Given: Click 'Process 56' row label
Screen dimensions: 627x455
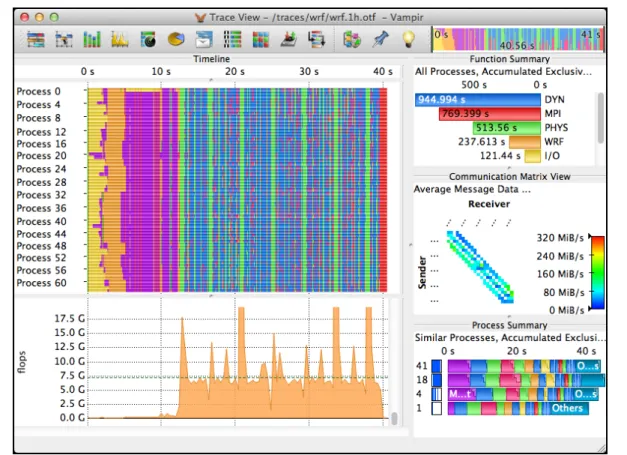Looking at the screenshot, I should [41, 271].
